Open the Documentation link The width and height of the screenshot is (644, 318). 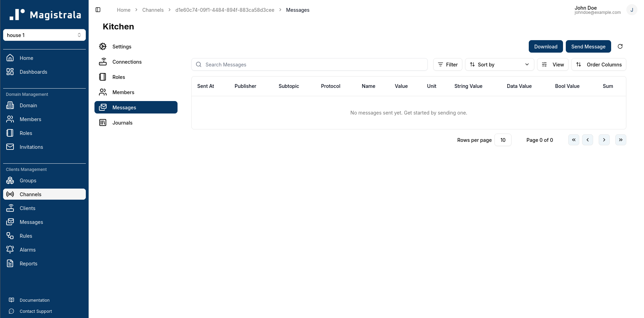tap(34, 300)
